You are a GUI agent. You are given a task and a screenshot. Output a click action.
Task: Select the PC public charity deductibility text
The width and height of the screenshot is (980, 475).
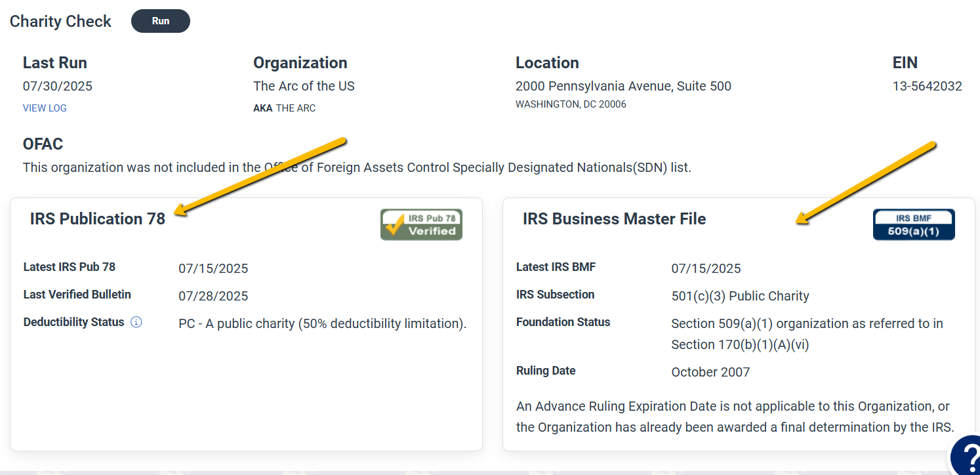tap(323, 323)
